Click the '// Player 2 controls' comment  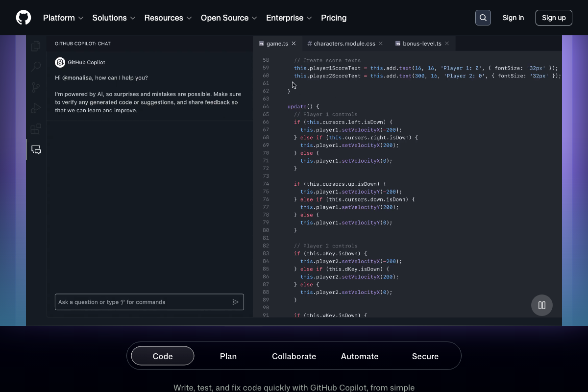[x=325, y=246]
